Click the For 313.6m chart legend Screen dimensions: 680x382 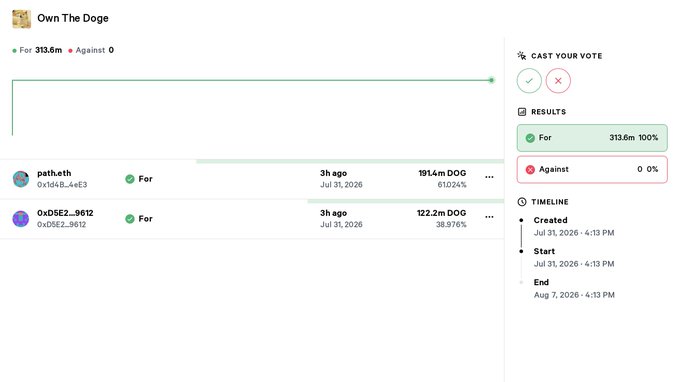(x=37, y=50)
